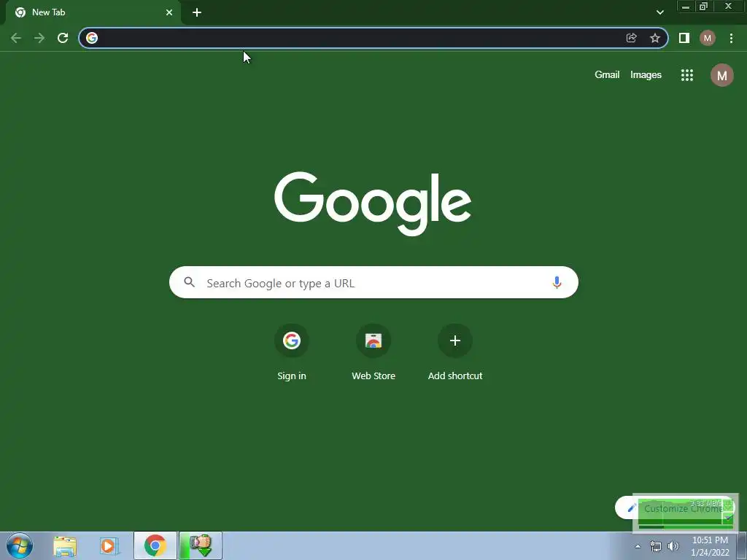Viewport: 747px width, 560px height.
Task: Open the side panel icon in toolbar
Action: 684,38
